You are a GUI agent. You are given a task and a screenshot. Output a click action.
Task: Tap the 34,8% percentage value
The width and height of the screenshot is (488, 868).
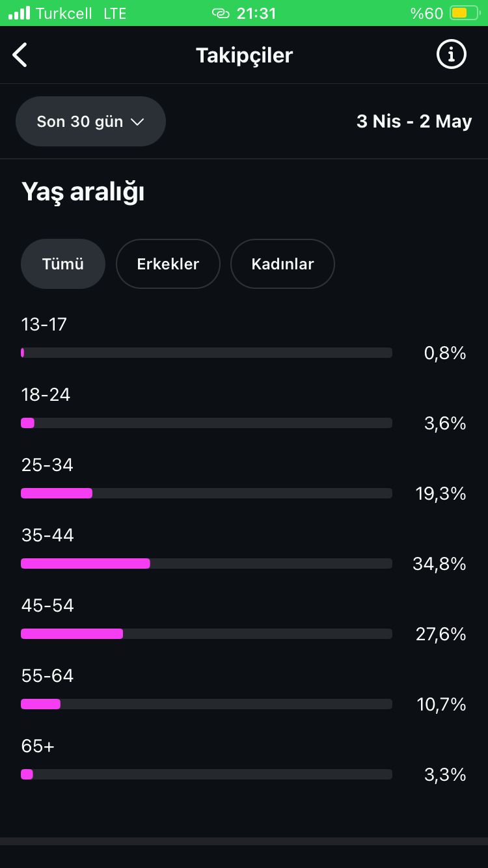(x=439, y=564)
